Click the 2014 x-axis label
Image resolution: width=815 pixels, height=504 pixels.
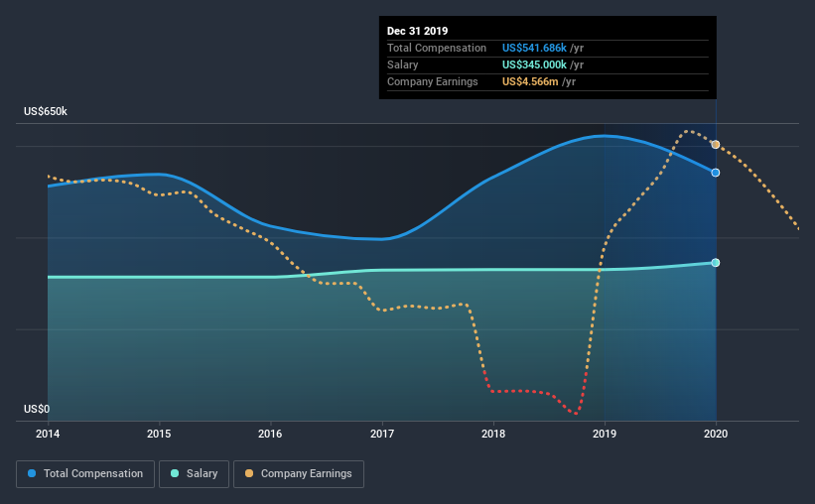[x=48, y=434]
